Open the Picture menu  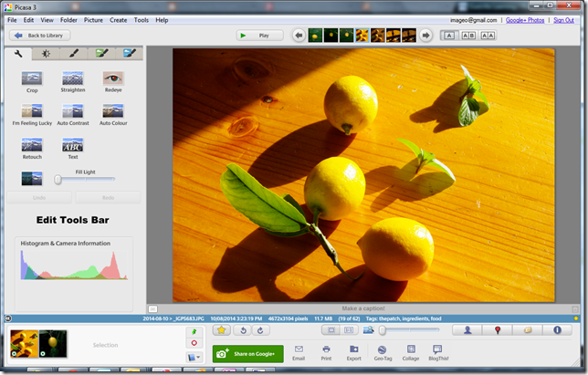point(93,19)
